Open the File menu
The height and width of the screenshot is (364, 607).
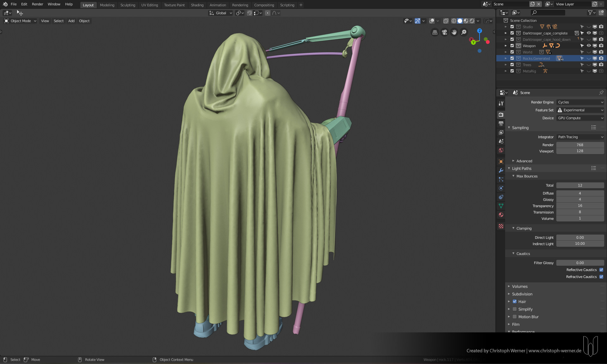tap(14, 4)
